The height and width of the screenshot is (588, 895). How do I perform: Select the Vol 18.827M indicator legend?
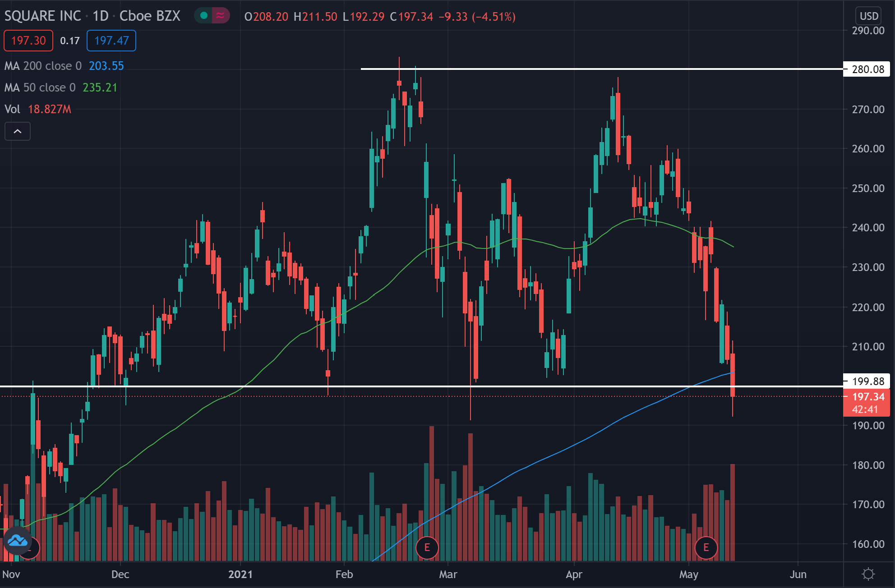click(x=38, y=109)
